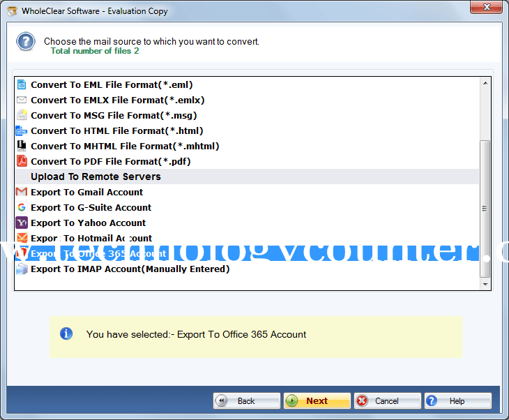Abort the wizard with Cancel button
The width and height of the screenshot is (509, 420).
coord(388,401)
